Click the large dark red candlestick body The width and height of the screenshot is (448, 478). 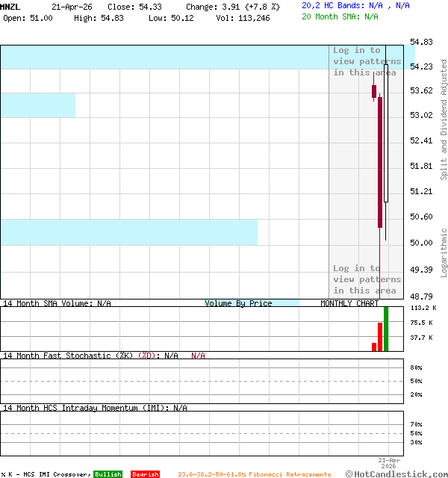tap(380, 162)
